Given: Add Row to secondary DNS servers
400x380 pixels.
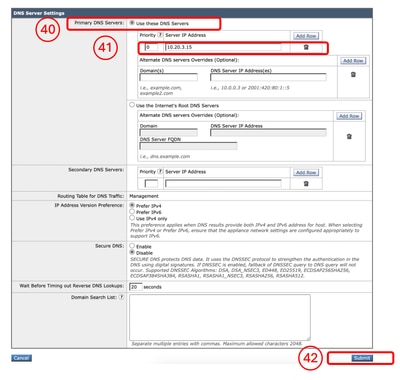Looking at the screenshot, I should tap(306, 172).
